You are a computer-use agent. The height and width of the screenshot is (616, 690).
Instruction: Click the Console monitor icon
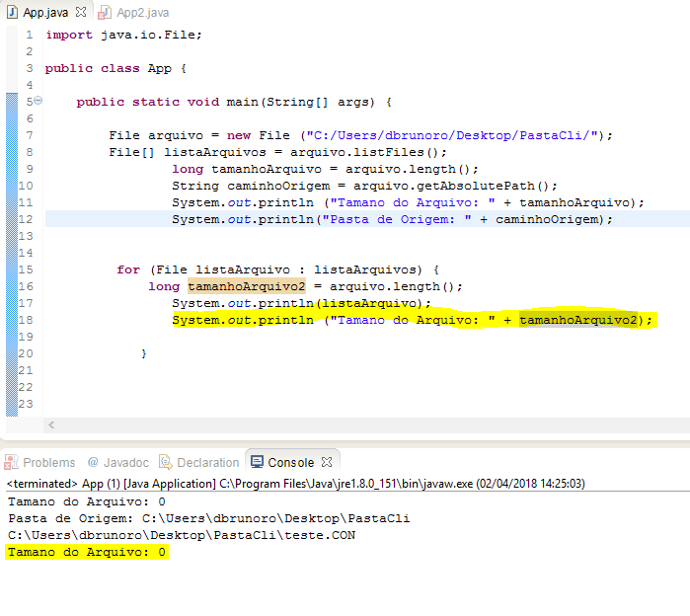(257, 462)
